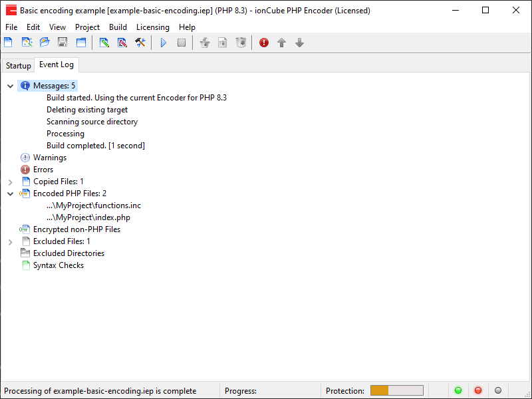
Task: Click the green key icon beside Encrypted non-PHP Files
Action: [25, 229]
